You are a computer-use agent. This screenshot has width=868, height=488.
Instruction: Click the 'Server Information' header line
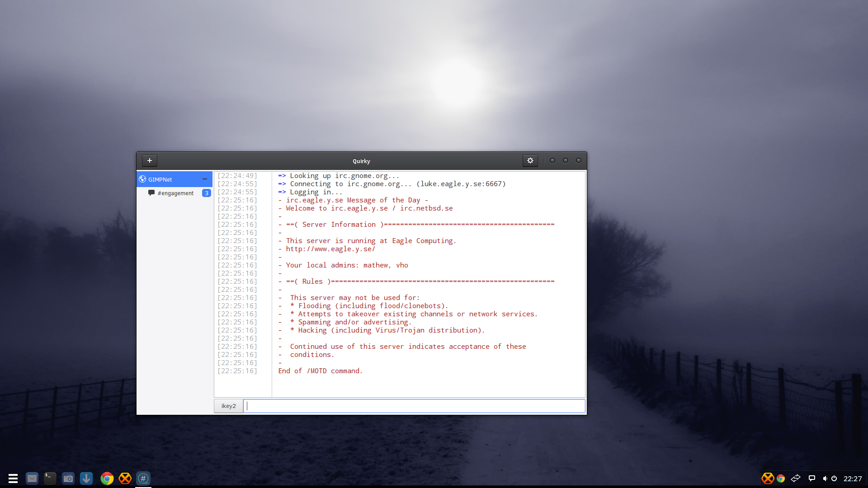(x=416, y=225)
